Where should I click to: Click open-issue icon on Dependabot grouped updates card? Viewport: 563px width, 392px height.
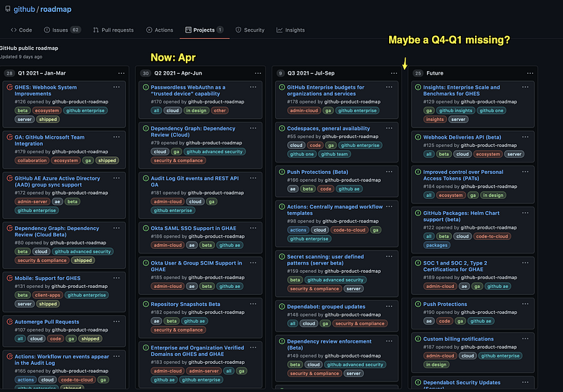coord(282,307)
